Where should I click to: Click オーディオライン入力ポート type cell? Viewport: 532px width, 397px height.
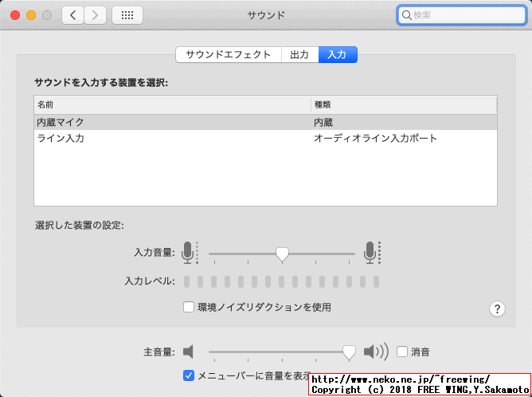[375, 138]
